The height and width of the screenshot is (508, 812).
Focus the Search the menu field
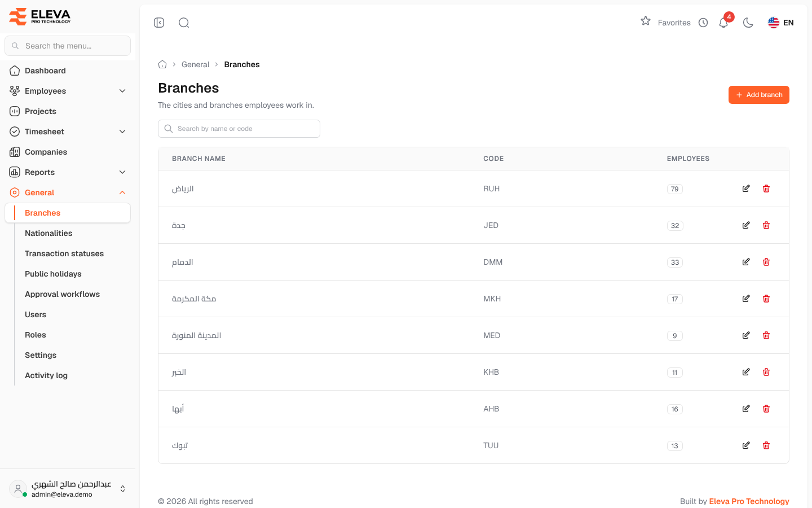click(x=68, y=46)
